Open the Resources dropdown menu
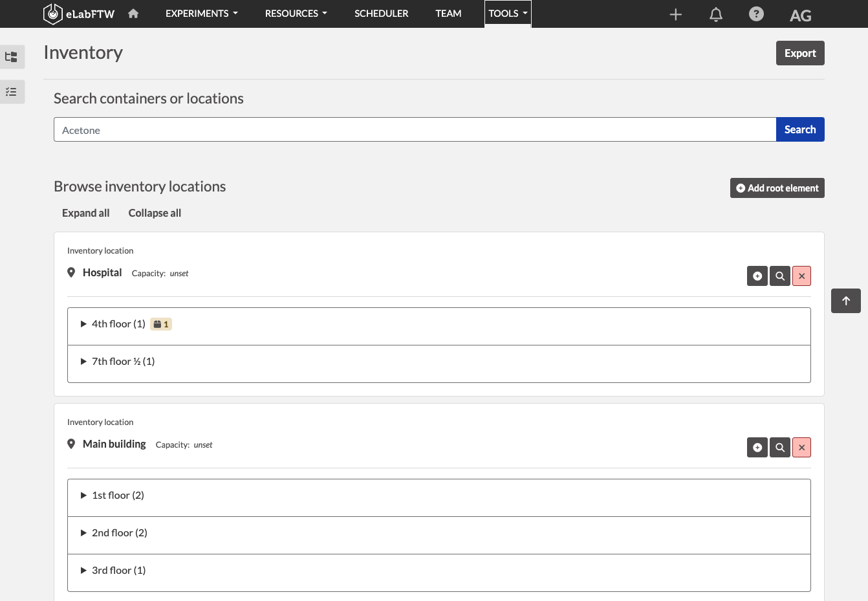This screenshot has width=868, height=601. [296, 14]
